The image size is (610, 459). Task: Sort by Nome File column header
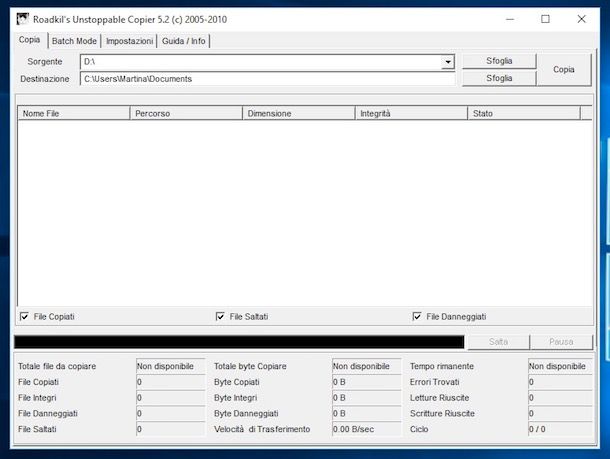click(74, 113)
